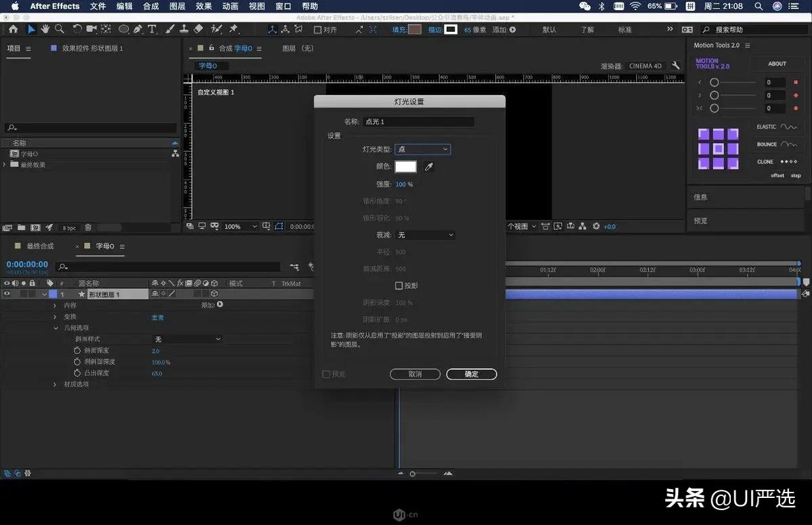
Task: Select the Pen tool
Action: click(139, 29)
